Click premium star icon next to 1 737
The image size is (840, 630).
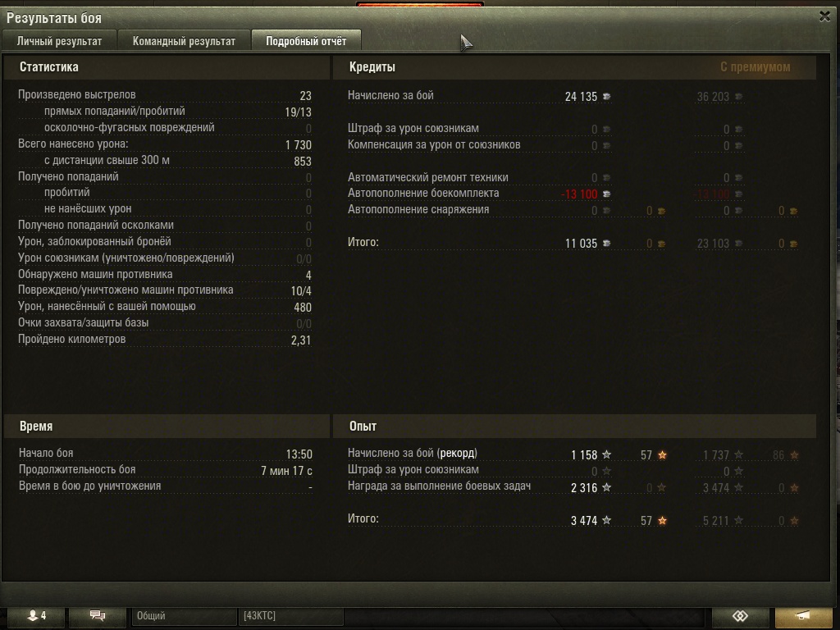coord(739,454)
